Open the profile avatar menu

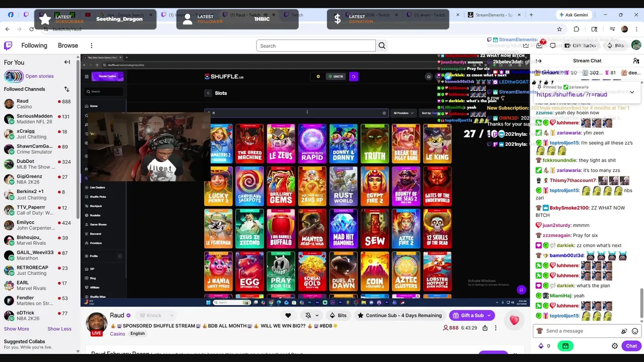point(636,45)
